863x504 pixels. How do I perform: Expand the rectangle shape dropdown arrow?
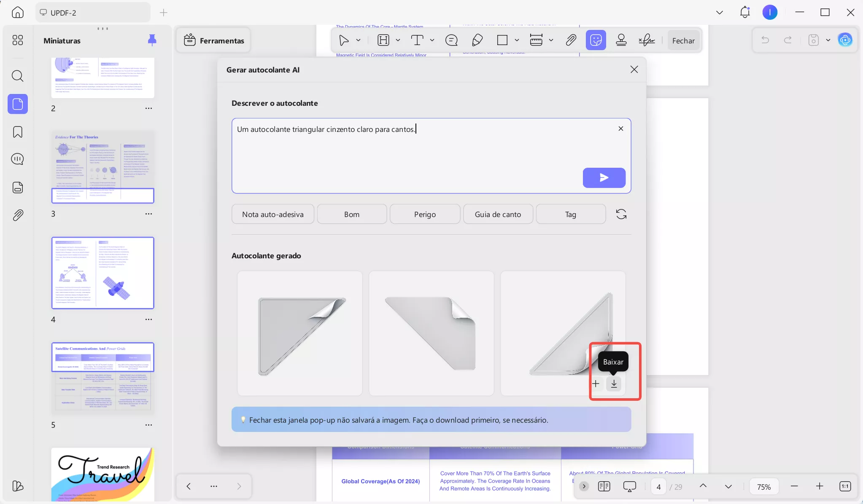517,40
